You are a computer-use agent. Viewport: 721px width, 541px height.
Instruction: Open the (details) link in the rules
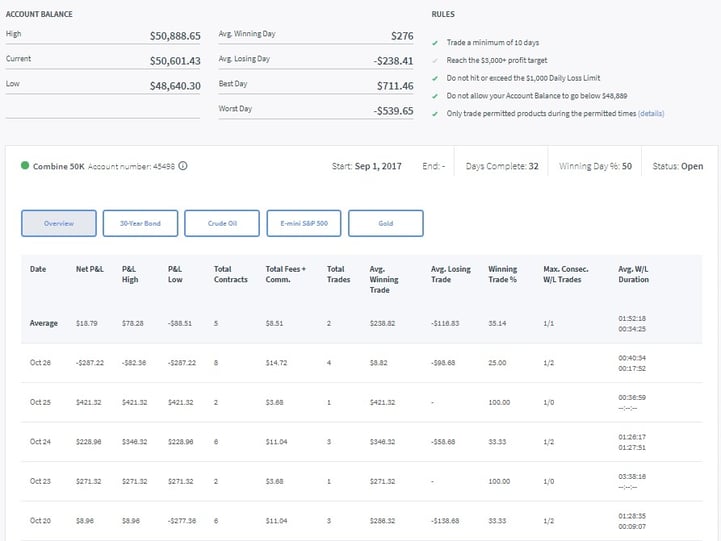(x=651, y=114)
